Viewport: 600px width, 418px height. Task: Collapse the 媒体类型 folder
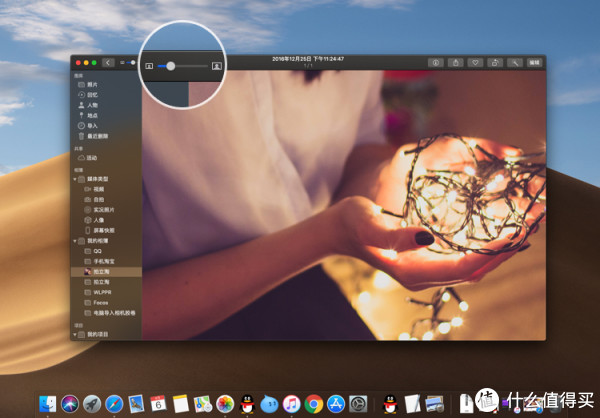75,179
